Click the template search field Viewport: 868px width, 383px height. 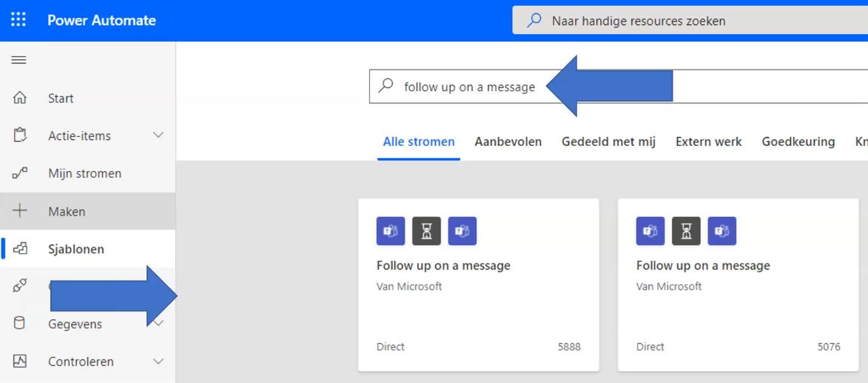619,87
